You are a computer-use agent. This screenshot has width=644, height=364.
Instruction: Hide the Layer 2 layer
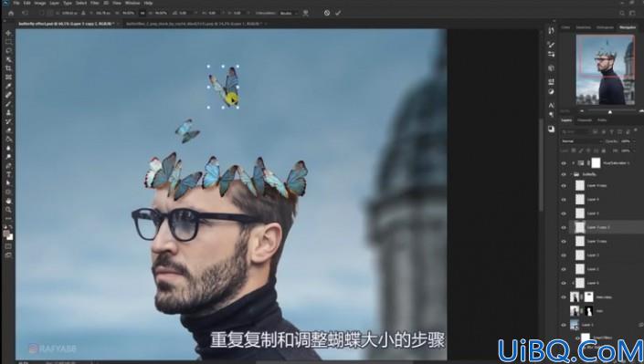coord(564,269)
